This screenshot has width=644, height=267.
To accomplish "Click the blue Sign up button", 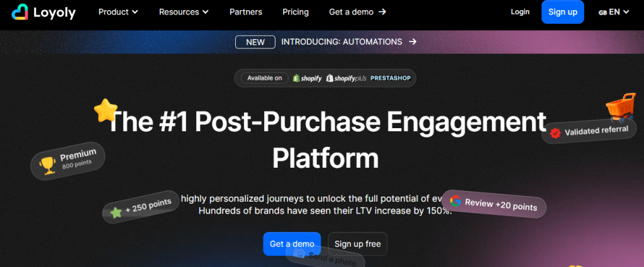I will click(x=563, y=12).
